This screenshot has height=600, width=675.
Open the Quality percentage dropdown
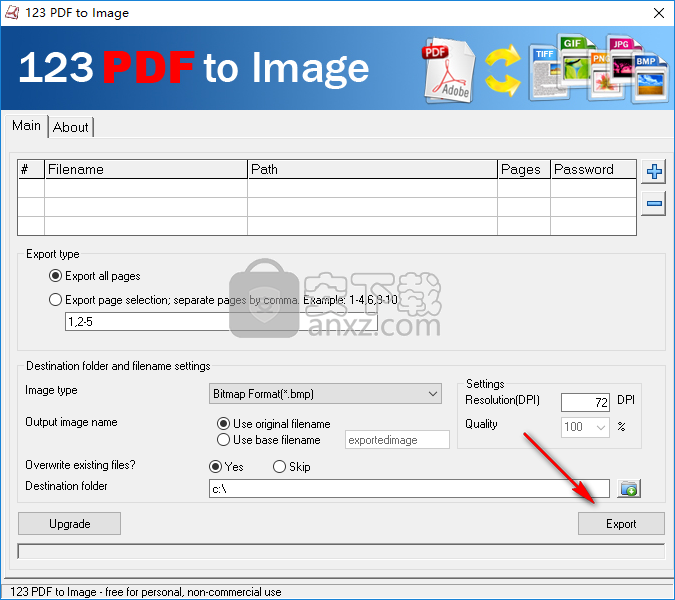(x=585, y=427)
